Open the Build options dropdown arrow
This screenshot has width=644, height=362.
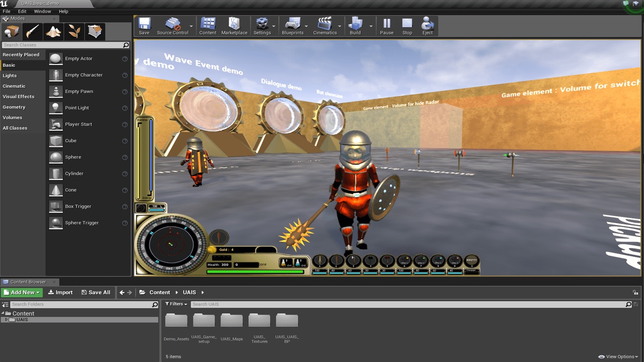click(x=371, y=26)
